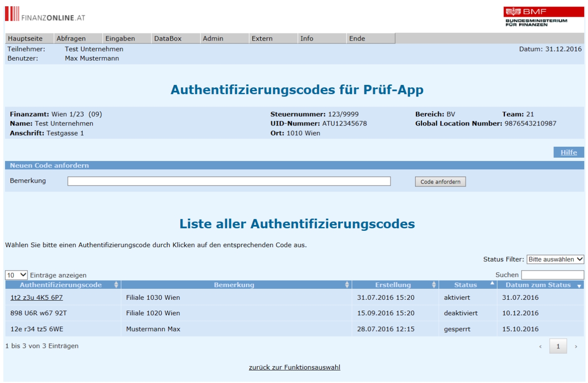Click the Code anfordern button
Image resolution: width=588 pixels, height=383 pixels.
pos(440,181)
